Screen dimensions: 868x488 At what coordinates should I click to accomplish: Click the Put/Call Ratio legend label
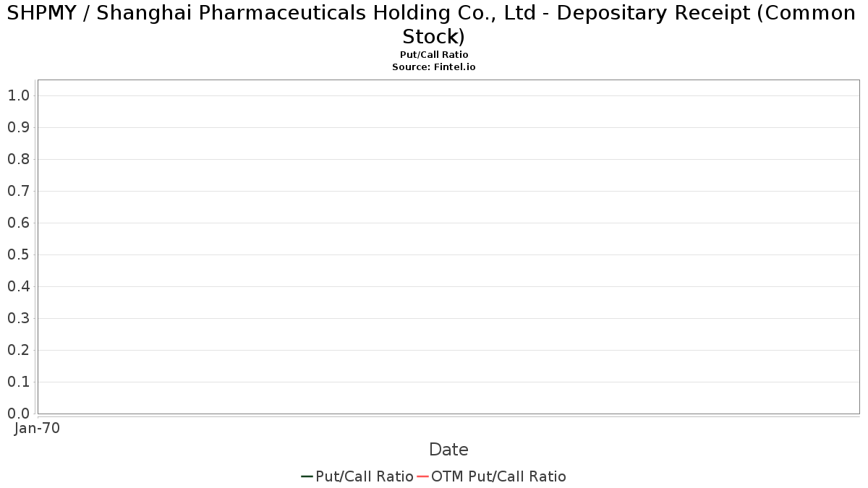coord(364,476)
